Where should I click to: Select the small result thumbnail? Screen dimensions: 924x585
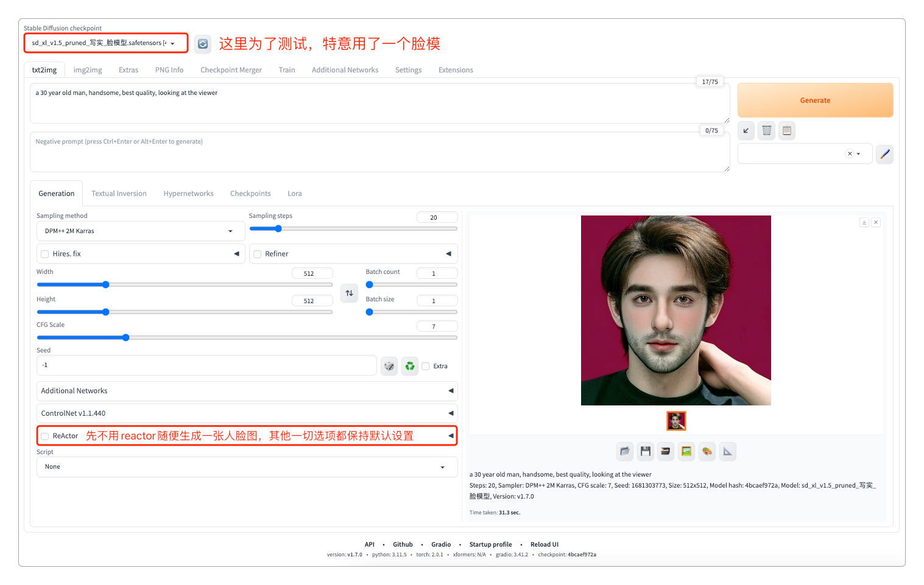click(x=676, y=421)
